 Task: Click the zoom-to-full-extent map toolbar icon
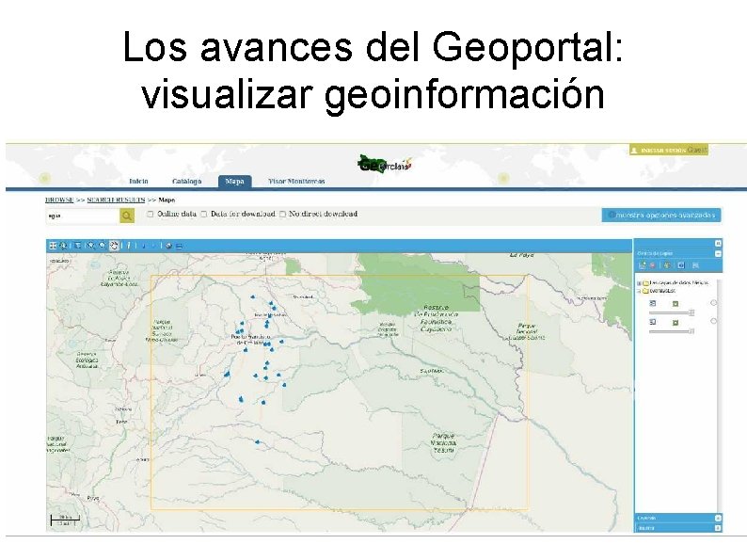[53, 246]
